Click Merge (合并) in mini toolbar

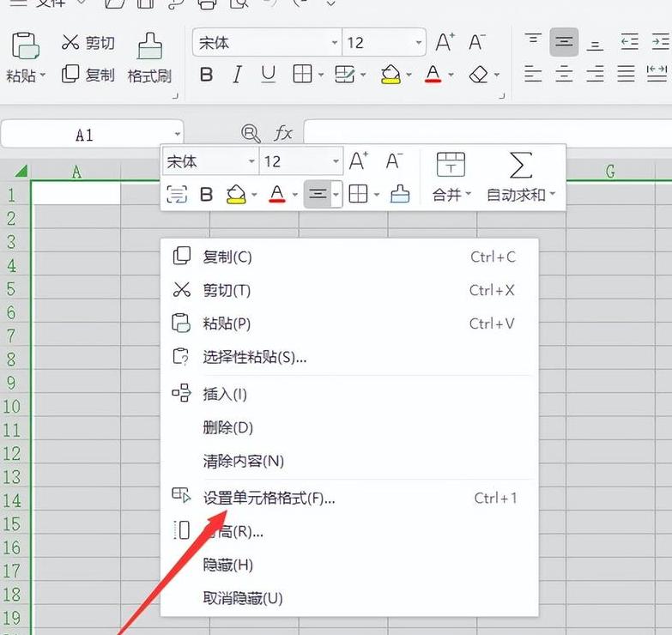point(451,177)
